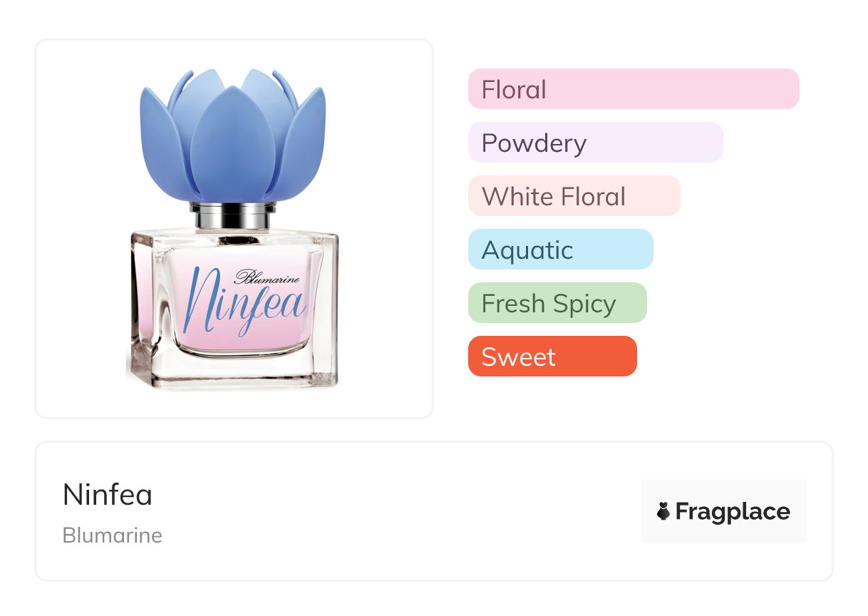
Task: Click the lavender Powdery accord bar
Action: [x=596, y=143]
